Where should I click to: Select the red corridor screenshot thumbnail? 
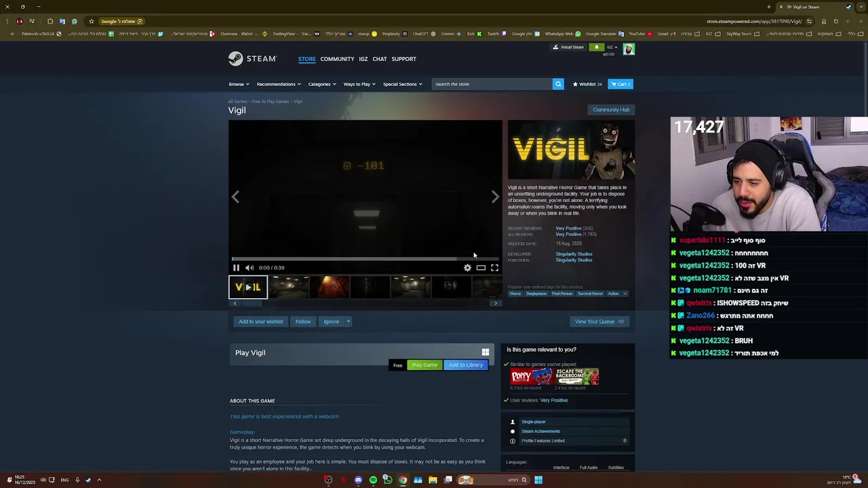click(x=330, y=287)
